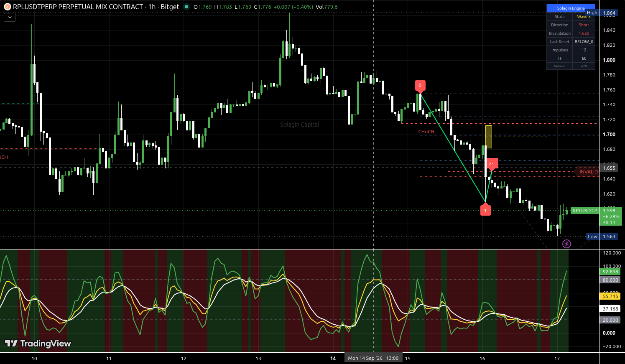Click the Invalidation value 1.650
The width and height of the screenshot is (625, 364).
pos(584,33)
